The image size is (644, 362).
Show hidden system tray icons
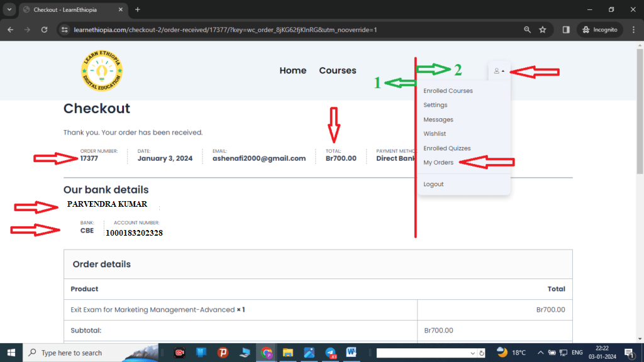(x=540, y=353)
